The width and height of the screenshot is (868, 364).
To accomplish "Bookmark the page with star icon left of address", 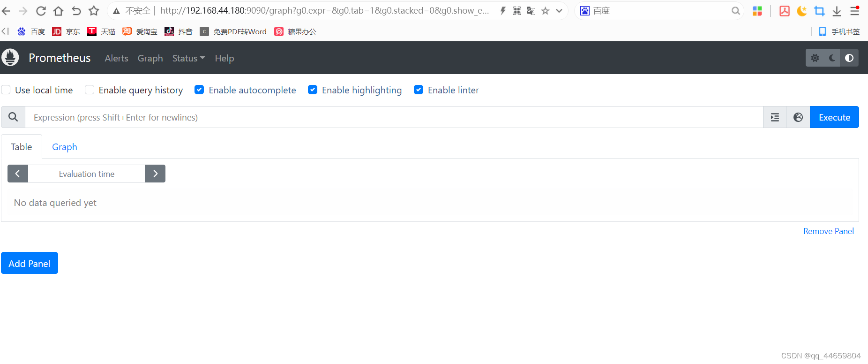I will point(94,11).
